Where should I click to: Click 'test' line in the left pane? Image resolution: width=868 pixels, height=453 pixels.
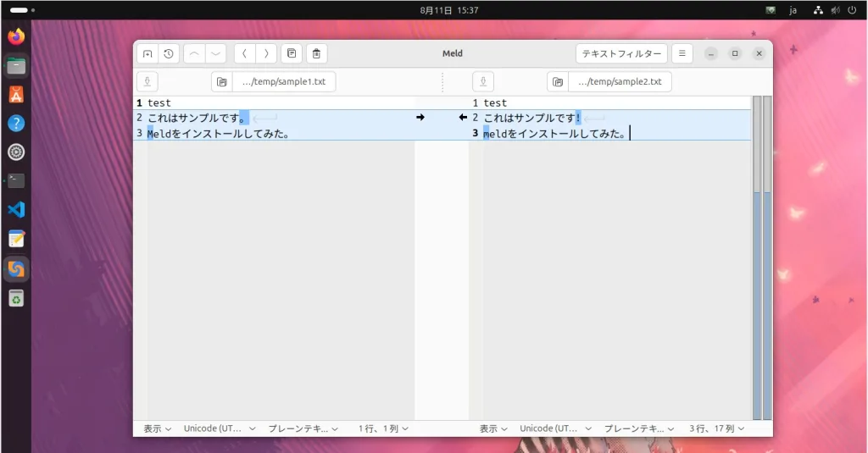tap(159, 103)
